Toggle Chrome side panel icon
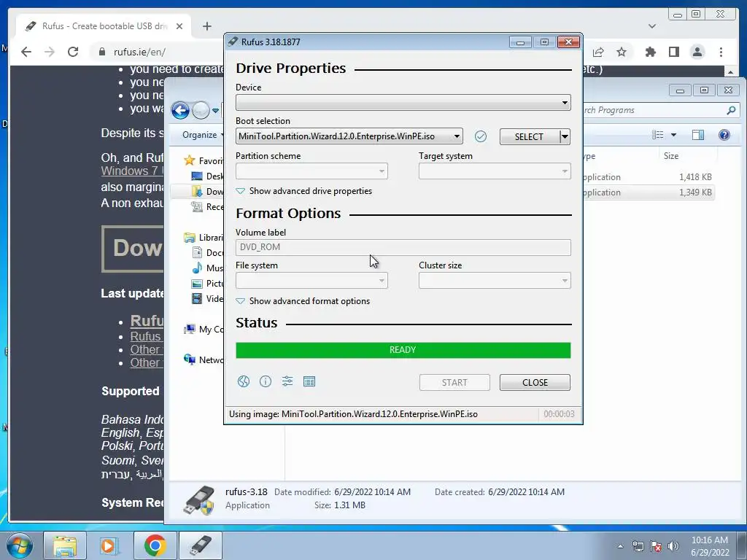Viewport: 747px width, 560px height. coord(673,52)
